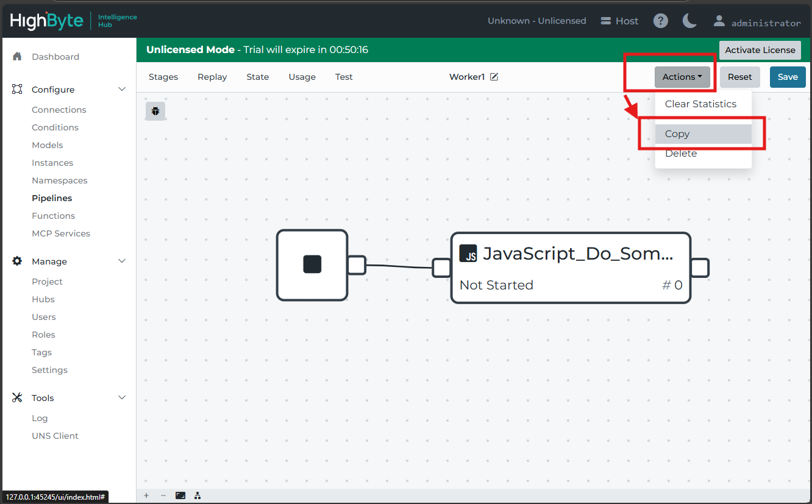Click the debug bug icon on canvas
The height and width of the screenshot is (504, 812).
pos(155,111)
